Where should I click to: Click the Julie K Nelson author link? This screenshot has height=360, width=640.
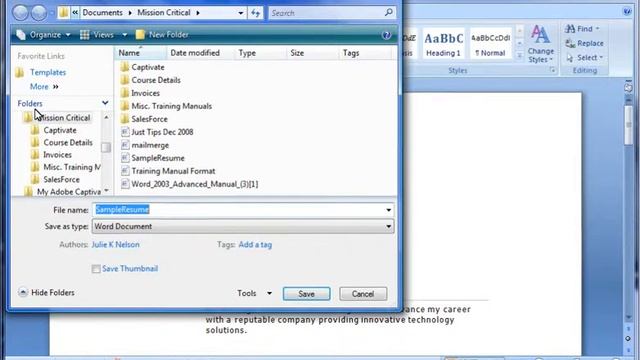pos(116,244)
